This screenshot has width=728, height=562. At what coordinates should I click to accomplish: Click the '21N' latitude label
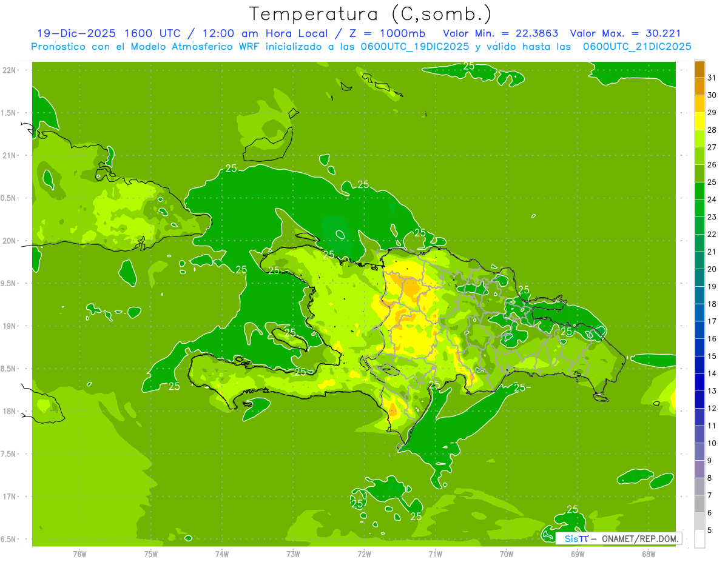[10, 155]
